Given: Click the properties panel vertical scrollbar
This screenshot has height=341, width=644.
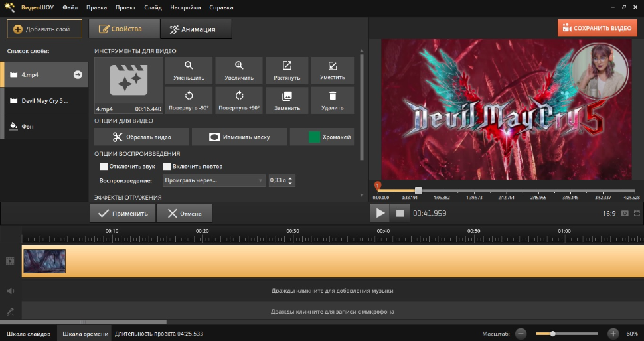Looking at the screenshot, I should [x=362, y=107].
